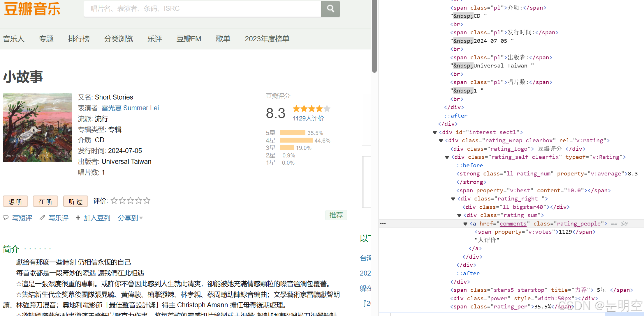Open the 专题 nav item
Screen dimensions: 644x316
tap(46, 39)
